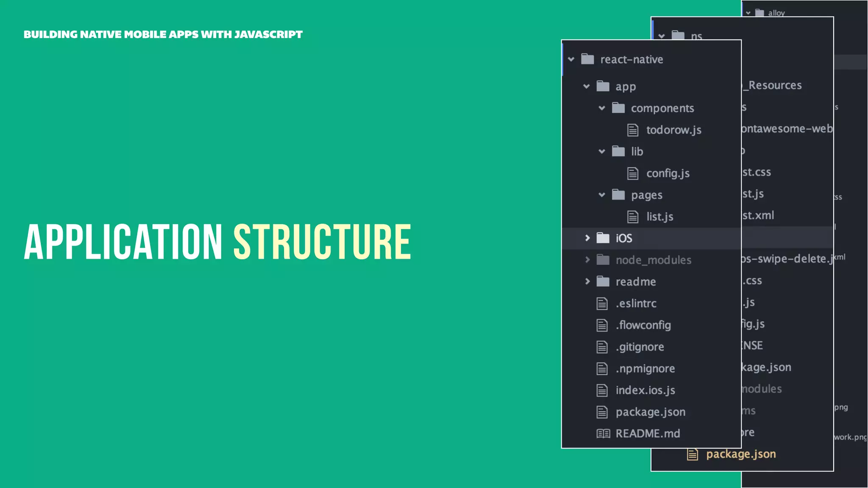The image size is (868, 488).
Task: Select the lib folder label
Action: [x=637, y=151]
